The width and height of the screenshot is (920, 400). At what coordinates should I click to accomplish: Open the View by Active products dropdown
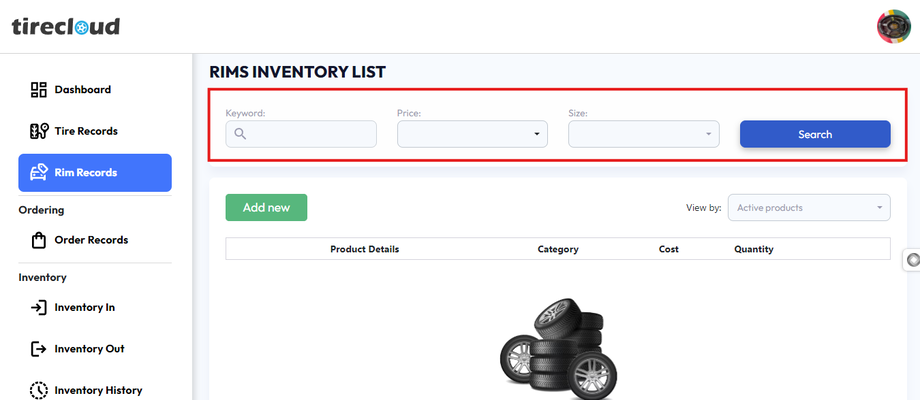809,208
